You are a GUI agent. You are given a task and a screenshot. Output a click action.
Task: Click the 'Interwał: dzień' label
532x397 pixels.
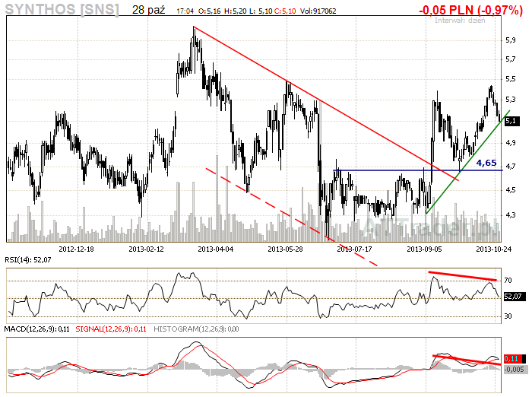[x=460, y=21]
